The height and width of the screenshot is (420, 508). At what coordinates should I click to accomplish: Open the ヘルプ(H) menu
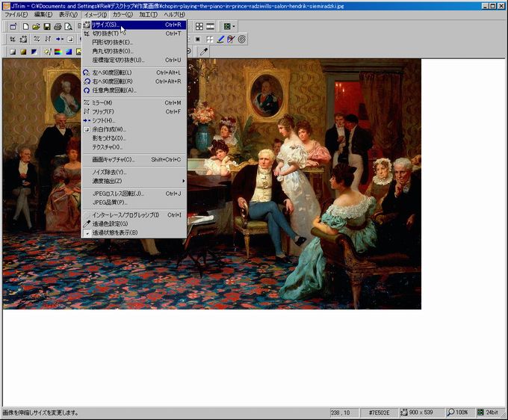174,15
